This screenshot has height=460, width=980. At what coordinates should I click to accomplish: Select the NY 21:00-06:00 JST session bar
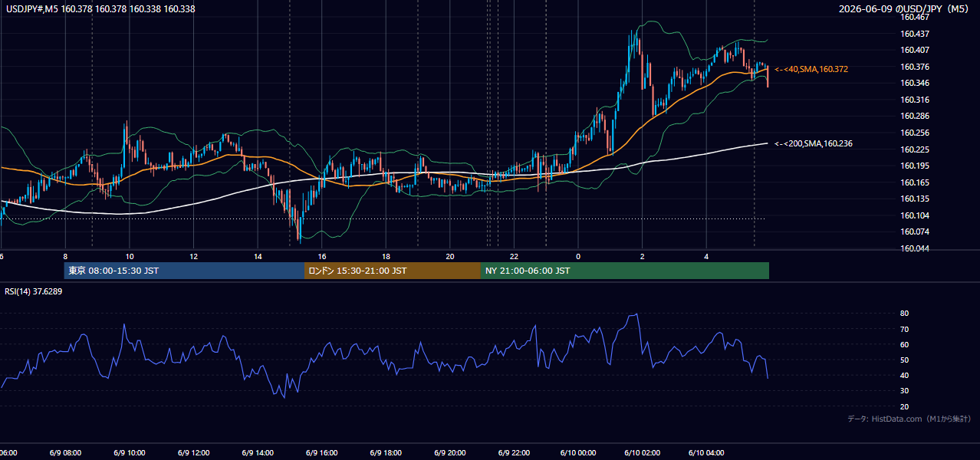625,271
